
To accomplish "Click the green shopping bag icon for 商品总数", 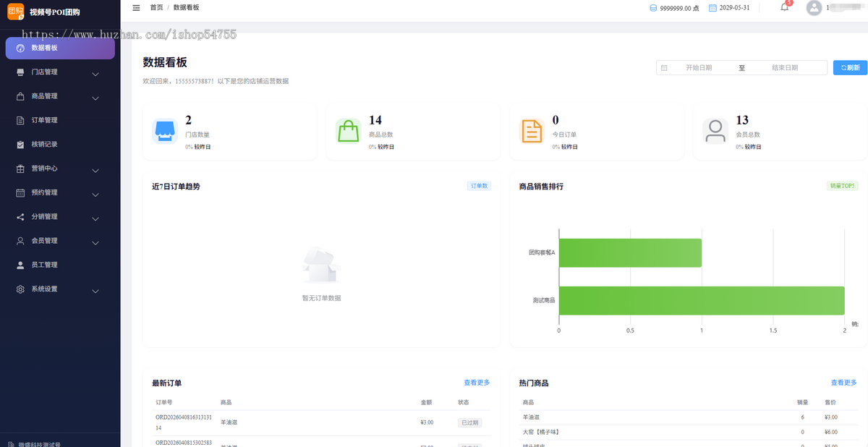I will coord(349,131).
